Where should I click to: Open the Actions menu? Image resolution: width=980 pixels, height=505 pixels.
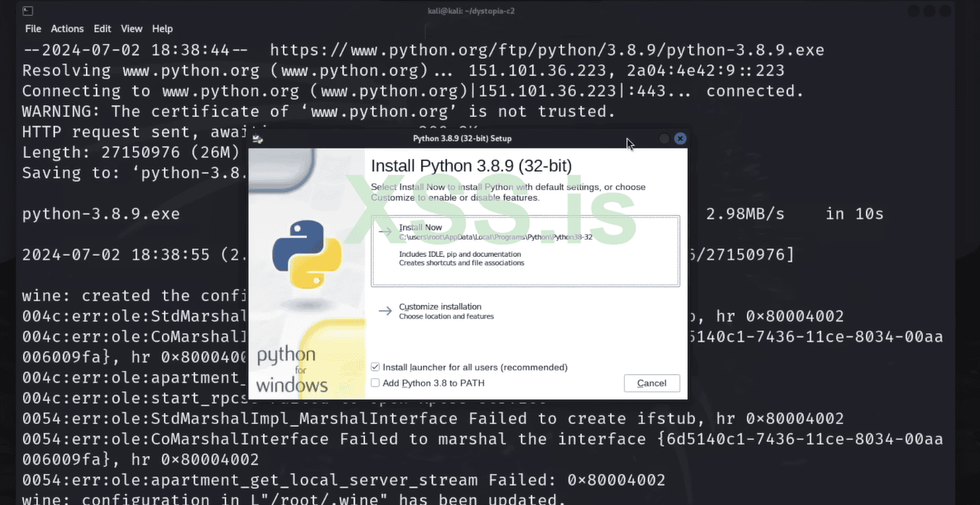point(67,29)
